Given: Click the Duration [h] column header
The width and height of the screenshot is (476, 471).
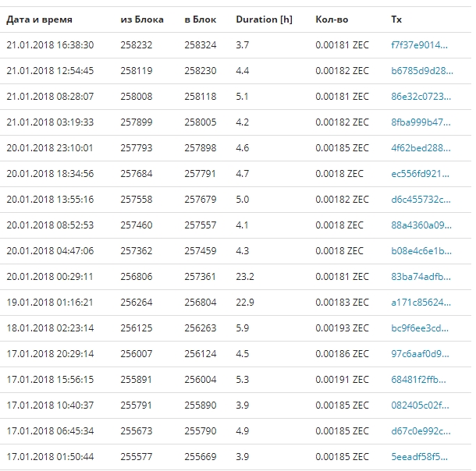Looking at the screenshot, I should pos(264,19).
